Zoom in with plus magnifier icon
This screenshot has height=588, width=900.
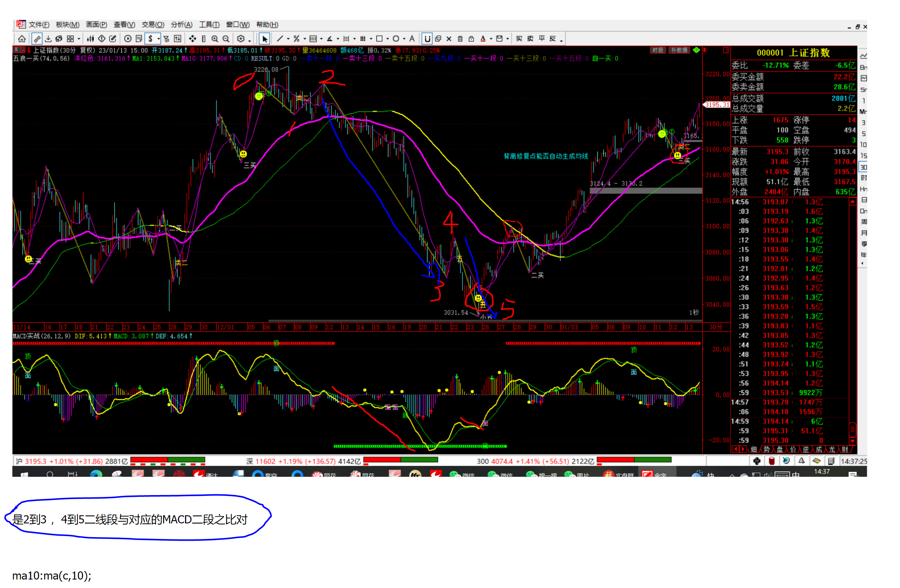coord(215,38)
